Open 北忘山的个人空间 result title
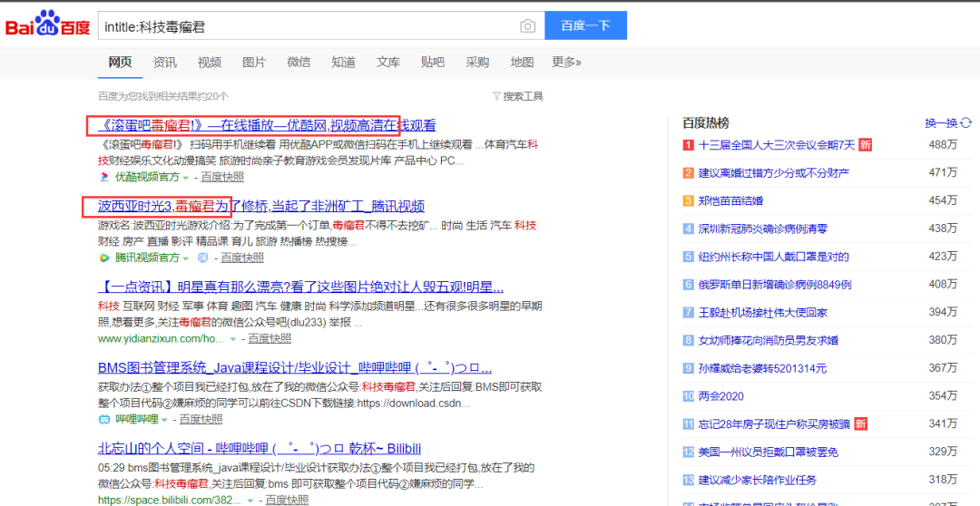The image size is (980, 506). coord(260,449)
